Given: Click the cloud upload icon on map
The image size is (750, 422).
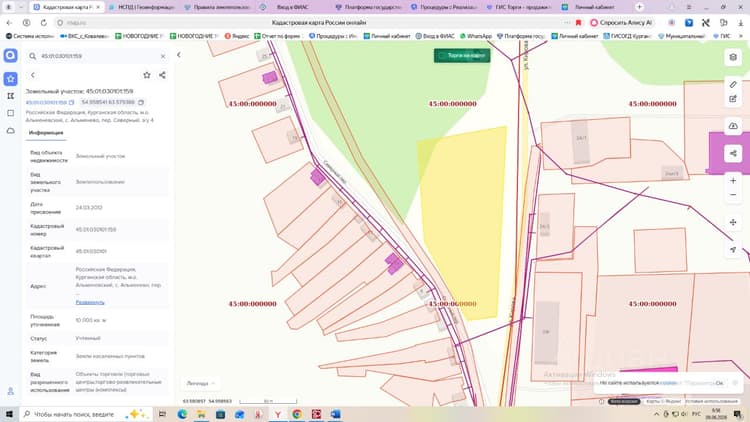Looking at the screenshot, I should (733, 126).
